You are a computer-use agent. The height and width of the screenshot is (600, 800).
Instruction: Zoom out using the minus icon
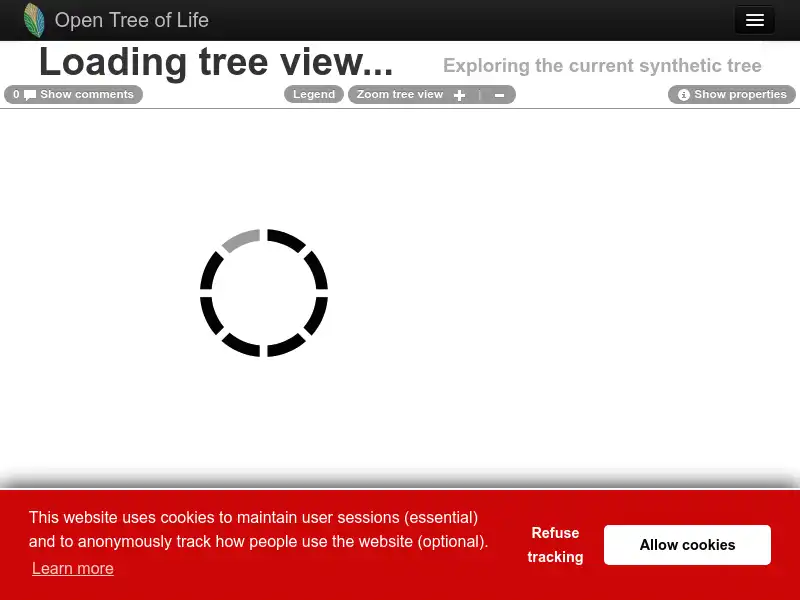(x=499, y=94)
